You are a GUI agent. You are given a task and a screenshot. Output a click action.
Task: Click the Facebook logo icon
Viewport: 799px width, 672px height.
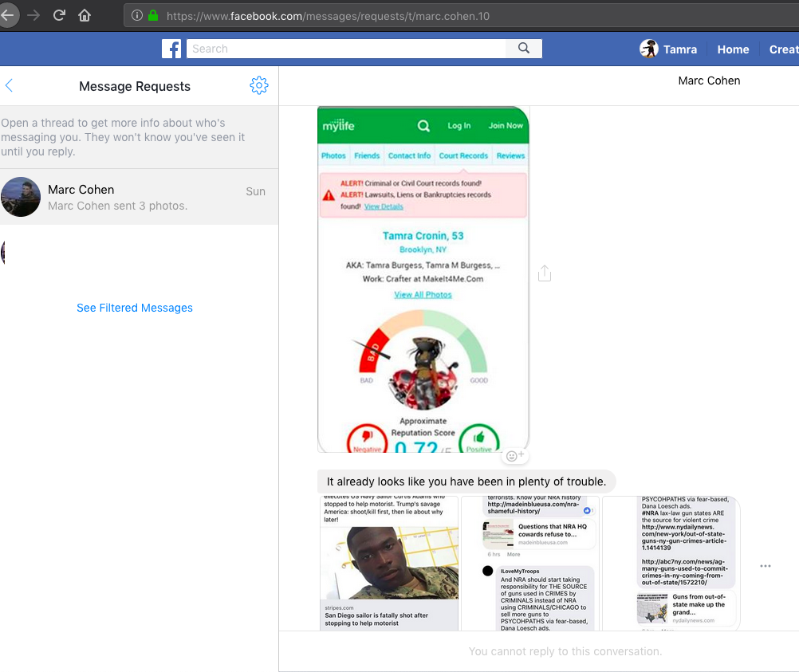171,49
